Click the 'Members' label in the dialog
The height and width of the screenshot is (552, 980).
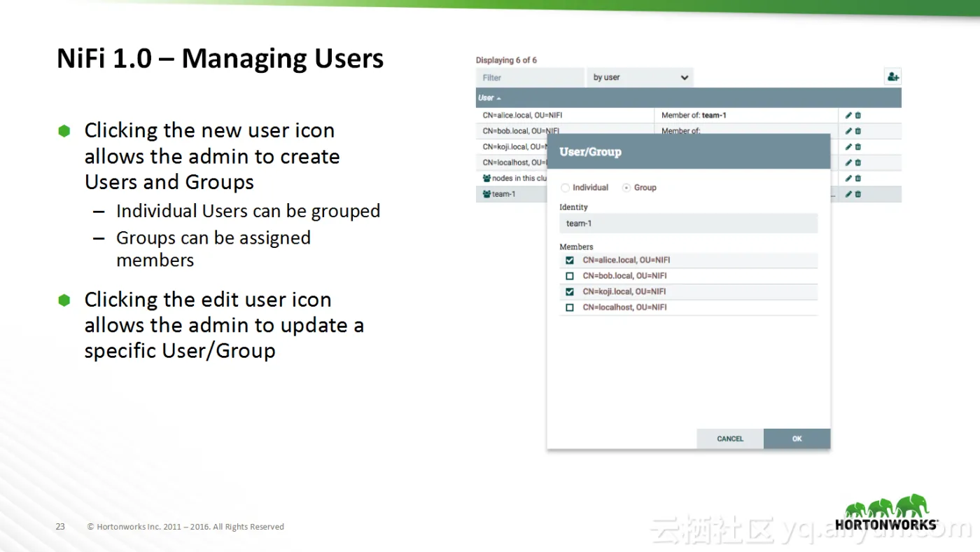(x=576, y=247)
